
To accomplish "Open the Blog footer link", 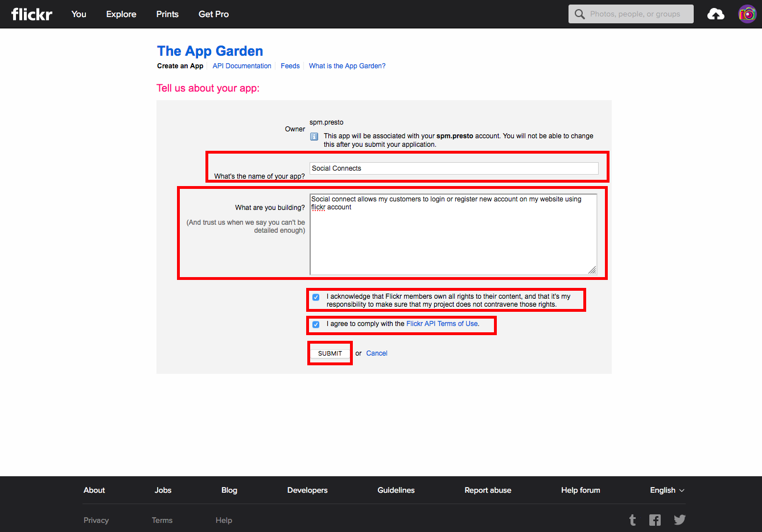I will [229, 490].
